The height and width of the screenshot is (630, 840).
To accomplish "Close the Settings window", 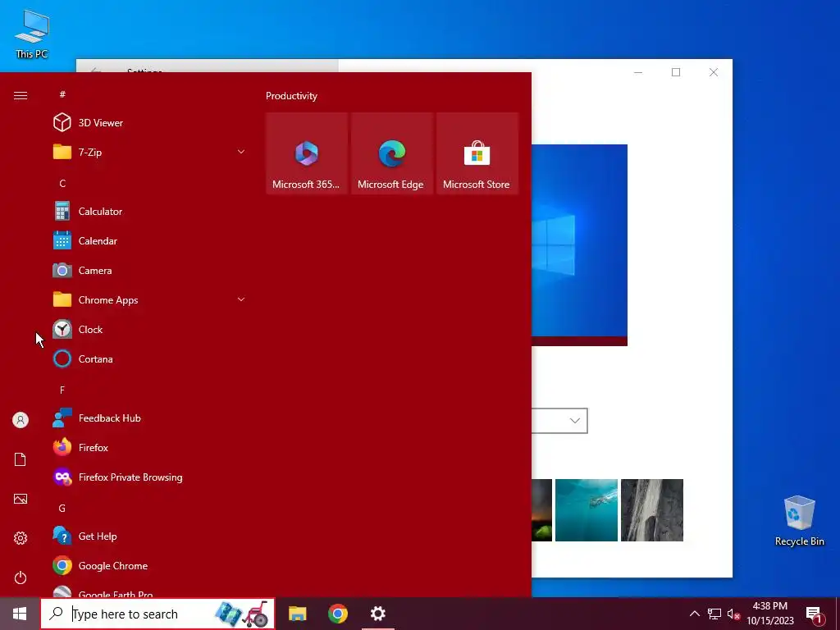I will point(714,72).
